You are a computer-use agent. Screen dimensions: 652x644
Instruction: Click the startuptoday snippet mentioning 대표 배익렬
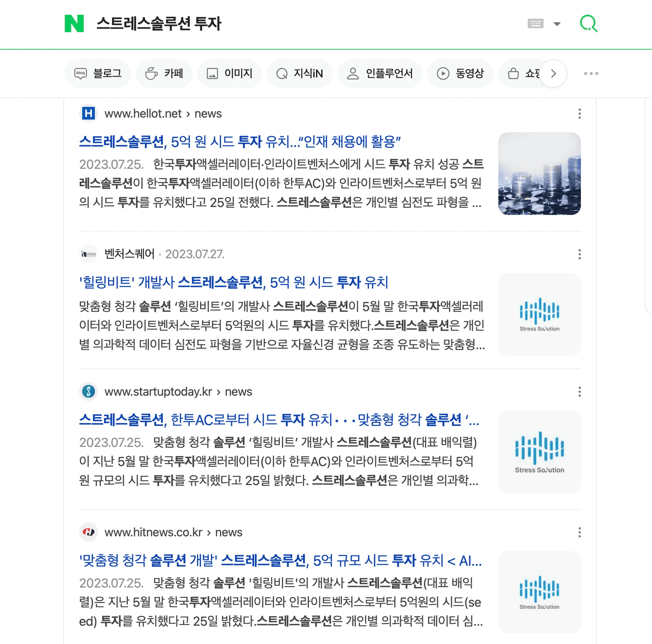pos(279,461)
